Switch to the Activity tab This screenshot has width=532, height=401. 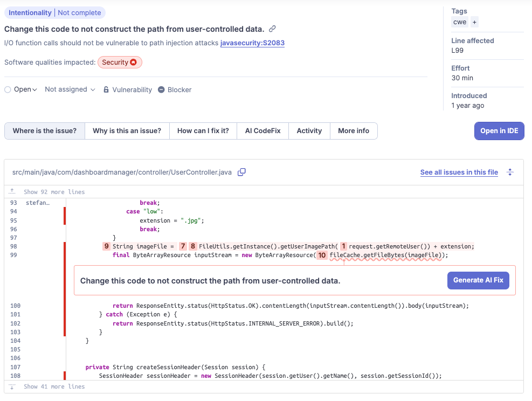pyautogui.click(x=309, y=130)
